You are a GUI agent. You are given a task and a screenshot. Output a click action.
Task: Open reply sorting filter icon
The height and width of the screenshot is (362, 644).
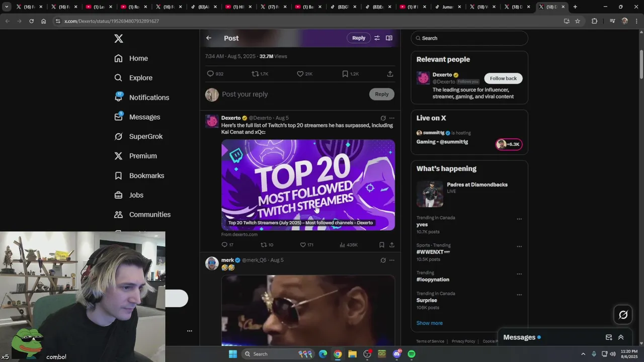[377, 38]
